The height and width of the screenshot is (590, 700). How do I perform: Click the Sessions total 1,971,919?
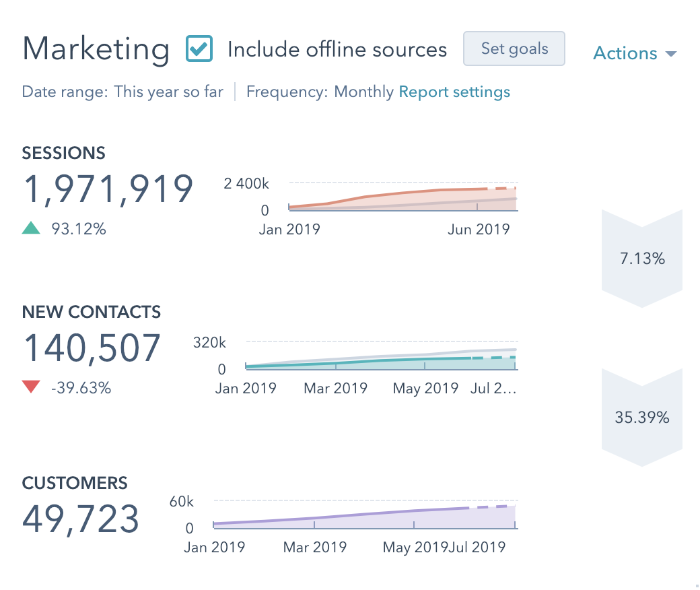(108, 189)
